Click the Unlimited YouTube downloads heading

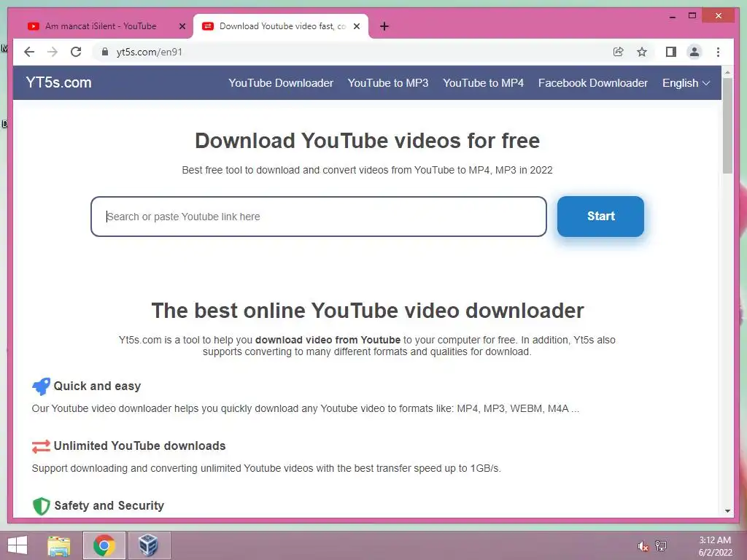pos(139,446)
